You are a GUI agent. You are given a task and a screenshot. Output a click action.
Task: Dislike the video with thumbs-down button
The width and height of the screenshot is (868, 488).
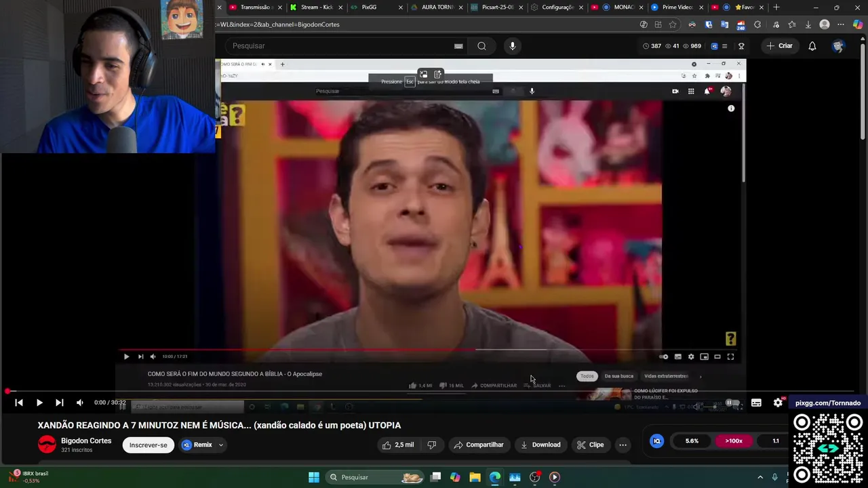tap(432, 445)
